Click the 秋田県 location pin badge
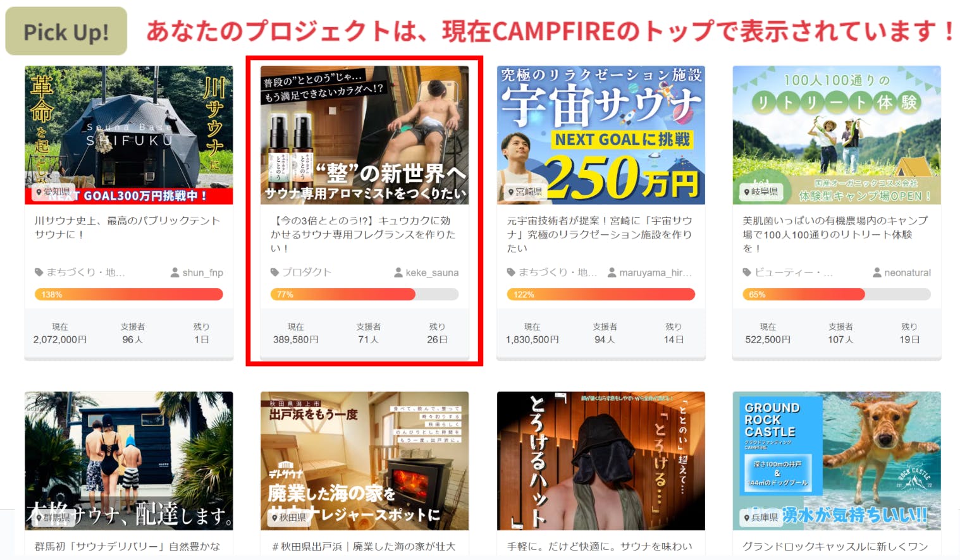Image resolution: width=960 pixels, height=560 pixels. [288, 517]
